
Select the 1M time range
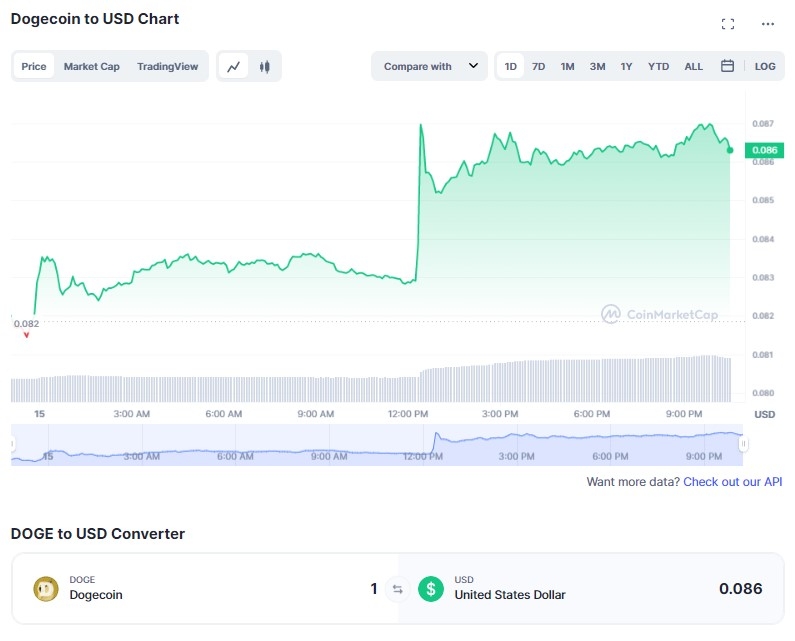[567, 66]
